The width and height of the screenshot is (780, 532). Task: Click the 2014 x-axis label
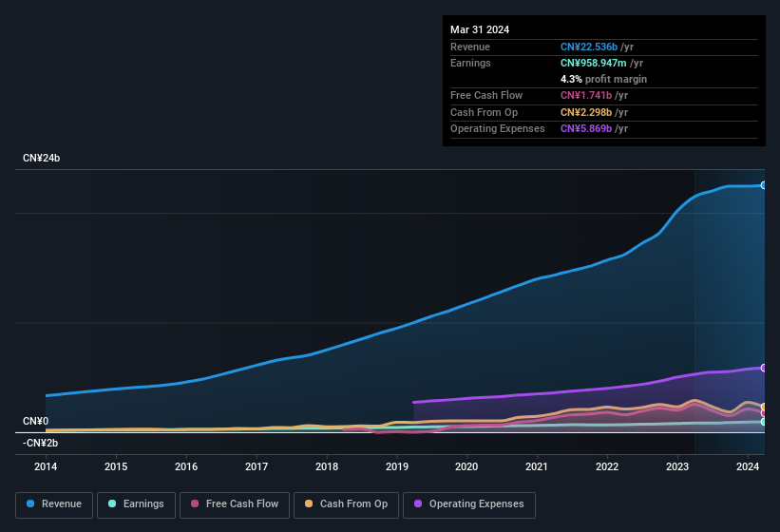tap(46, 466)
